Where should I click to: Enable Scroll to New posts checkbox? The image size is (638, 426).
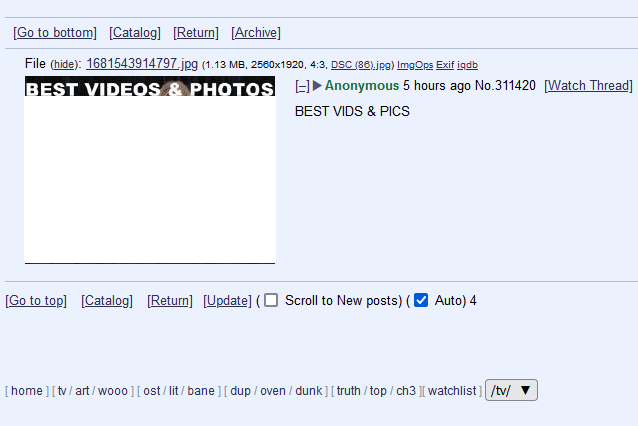[x=271, y=300]
